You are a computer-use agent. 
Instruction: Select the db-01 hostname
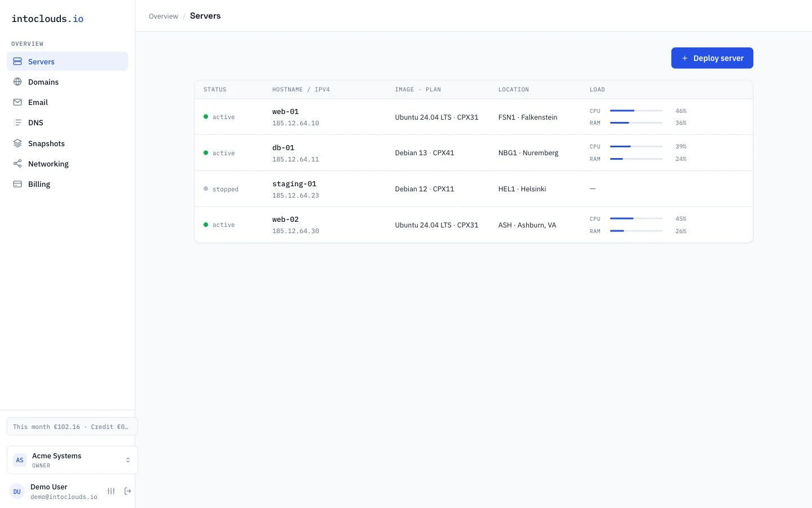click(x=283, y=148)
